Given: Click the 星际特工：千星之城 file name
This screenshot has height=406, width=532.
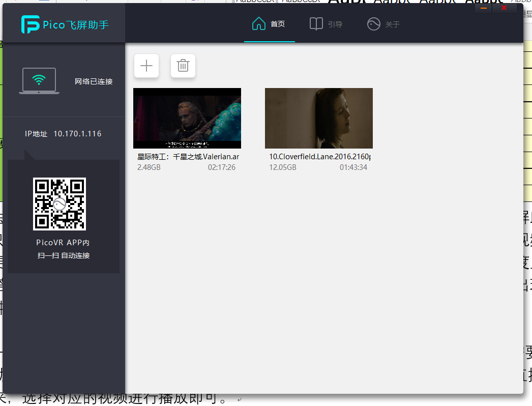Looking at the screenshot, I should 188,157.
